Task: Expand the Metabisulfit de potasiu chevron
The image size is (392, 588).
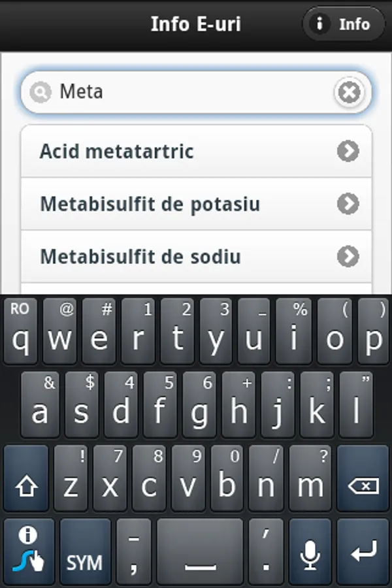Action: click(348, 204)
